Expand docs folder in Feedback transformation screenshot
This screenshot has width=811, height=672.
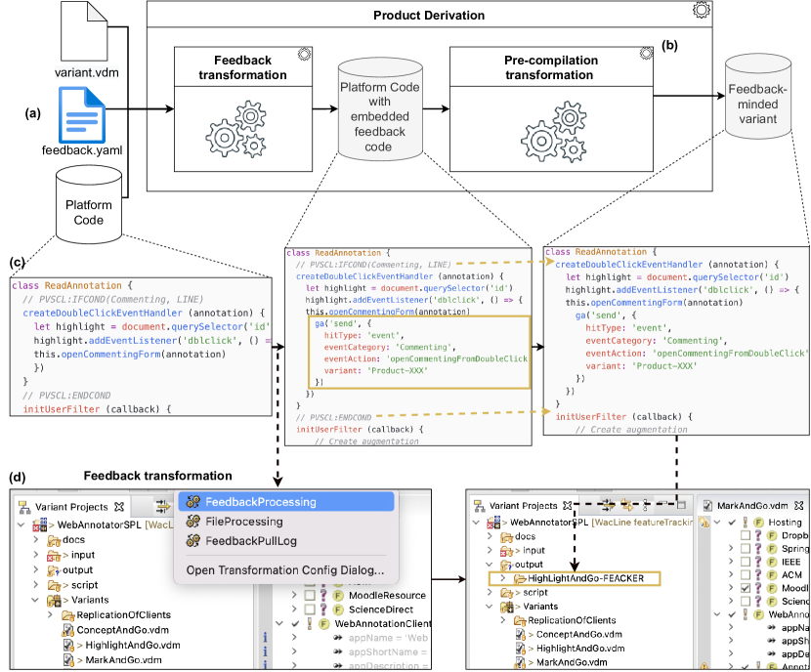click(x=36, y=540)
